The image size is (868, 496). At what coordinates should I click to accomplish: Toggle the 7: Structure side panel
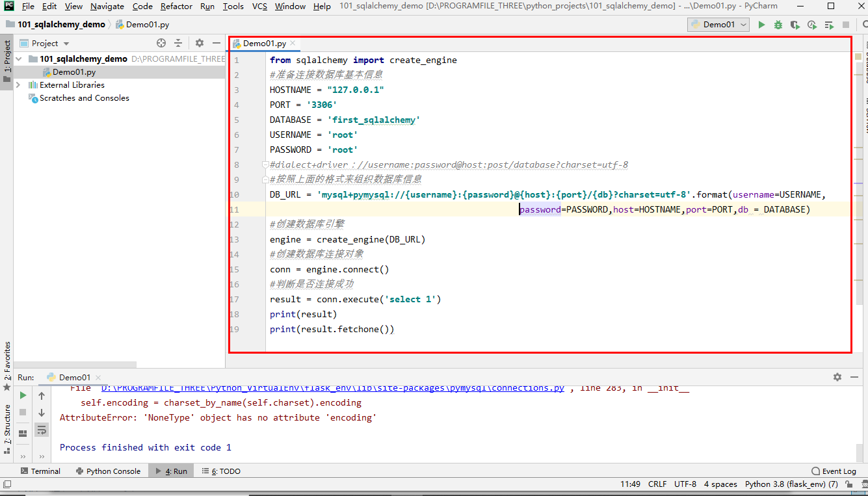point(7,429)
